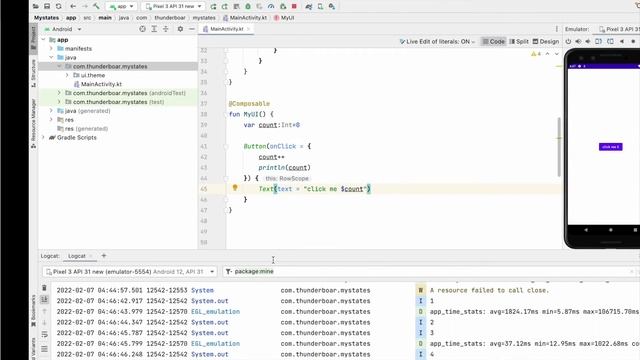Switch to MainActivity.kt editor tab

[226, 29]
